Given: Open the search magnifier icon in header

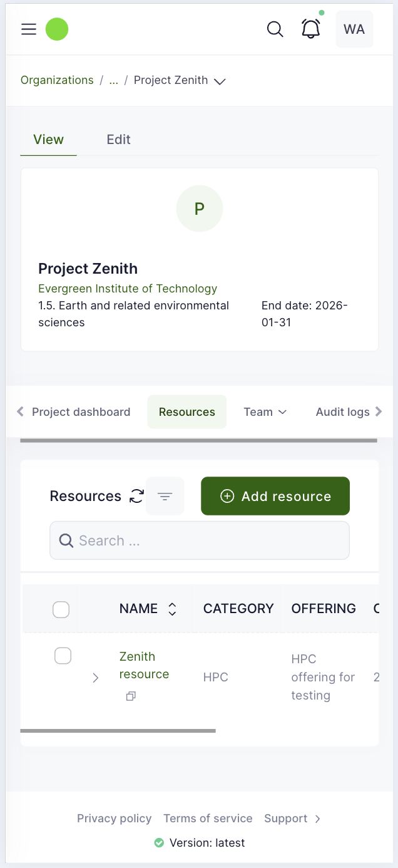Looking at the screenshot, I should tap(275, 29).
